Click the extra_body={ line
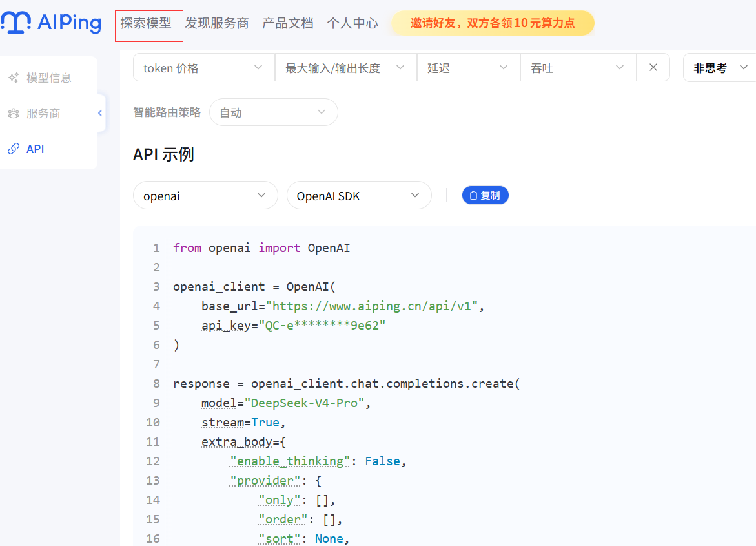Screen dimensions: 756x546 pyautogui.click(x=243, y=442)
